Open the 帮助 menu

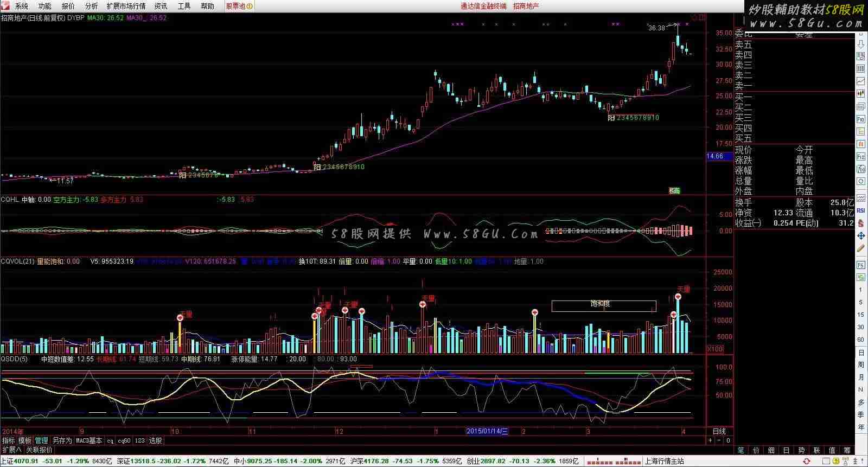pos(207,6)
